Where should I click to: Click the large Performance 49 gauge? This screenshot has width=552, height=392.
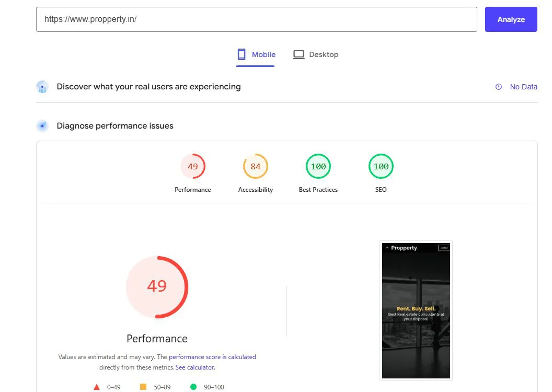(157, 287)
